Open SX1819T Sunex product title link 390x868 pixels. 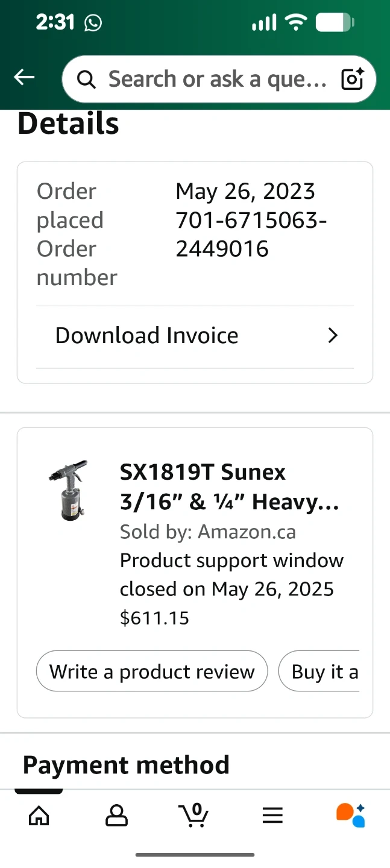(229, 487)
